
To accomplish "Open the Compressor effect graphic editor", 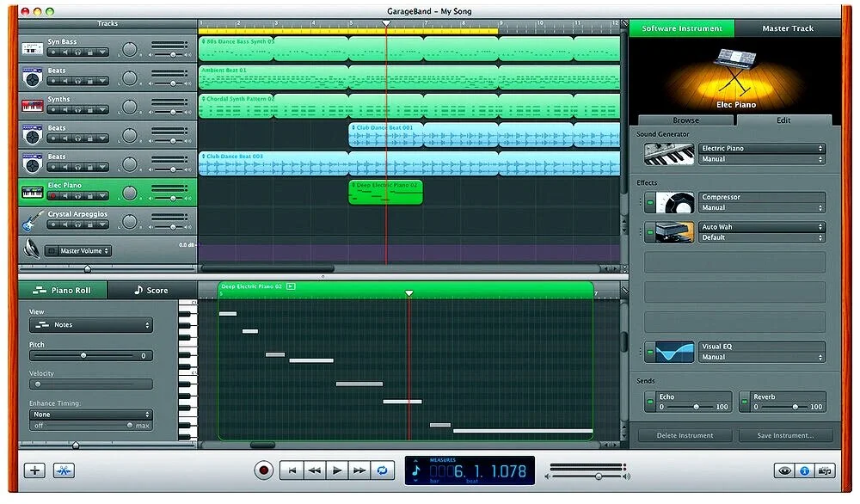I will tap(674, 203).
